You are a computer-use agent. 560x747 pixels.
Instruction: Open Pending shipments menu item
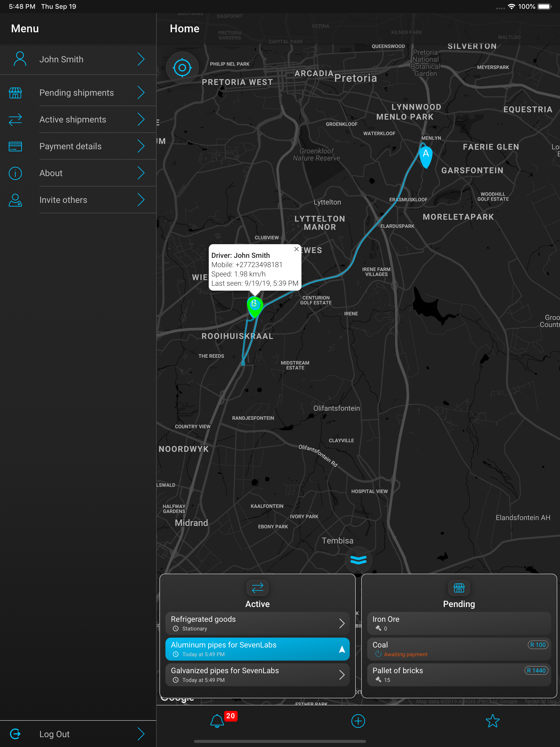point(78,92)
